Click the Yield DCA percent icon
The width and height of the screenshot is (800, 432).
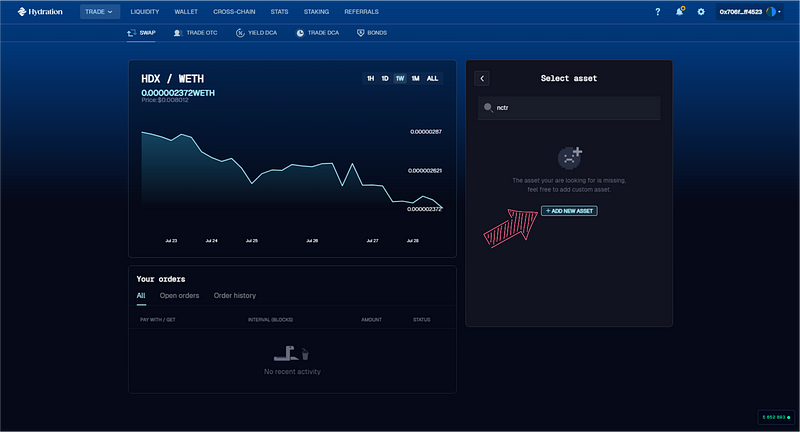click(240, 33)
